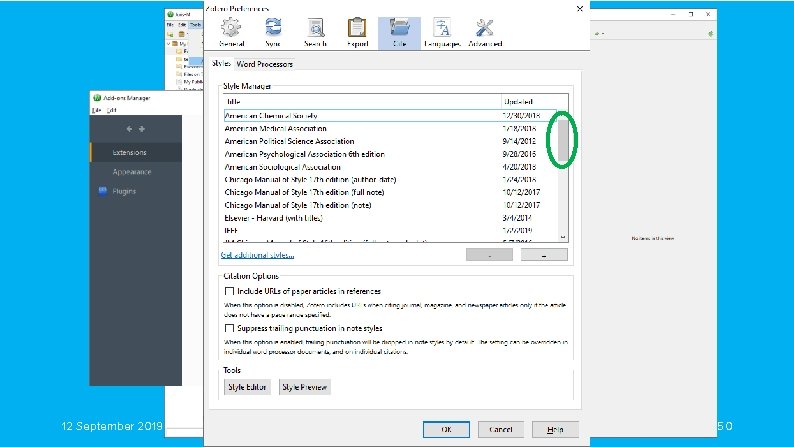Open File menu in Add-ons Manager
Screen dimensions: 794x447
click(x=96, y=110)
